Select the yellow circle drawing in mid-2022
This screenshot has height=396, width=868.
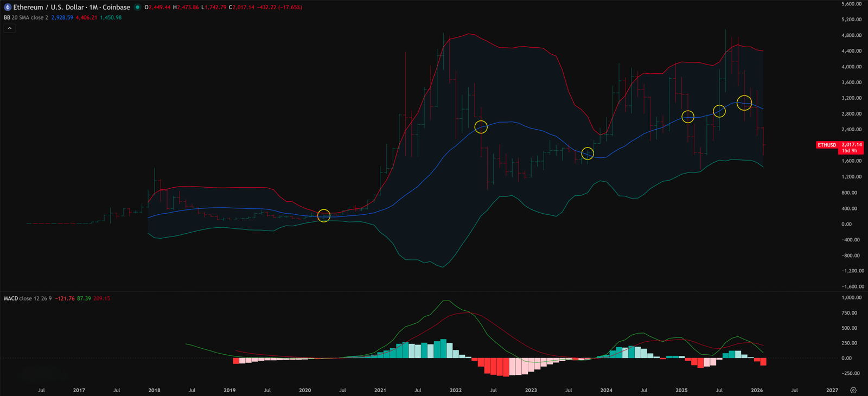(481, 127)
